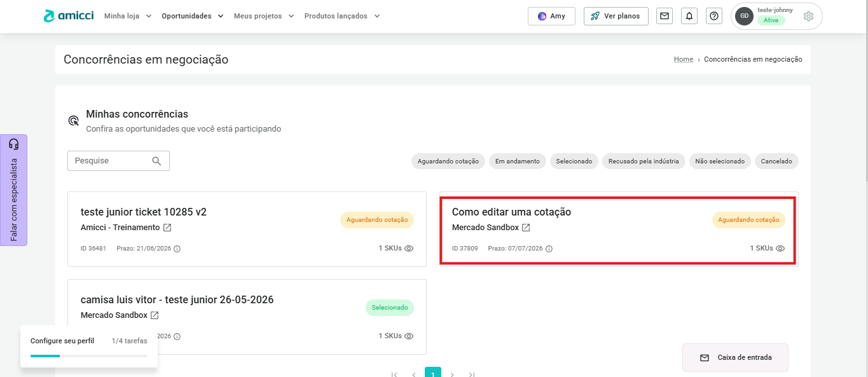Go to next page arrow
868x377 pixels.
click(x=452, y=374)
